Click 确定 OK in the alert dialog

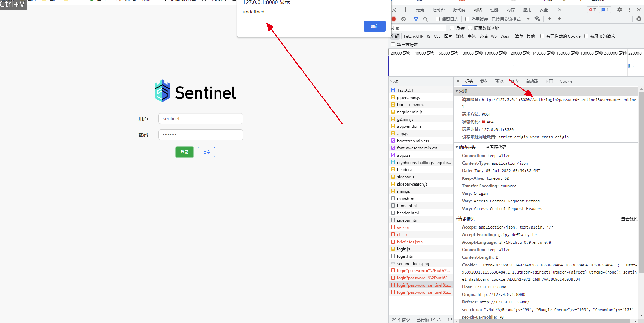375,26
